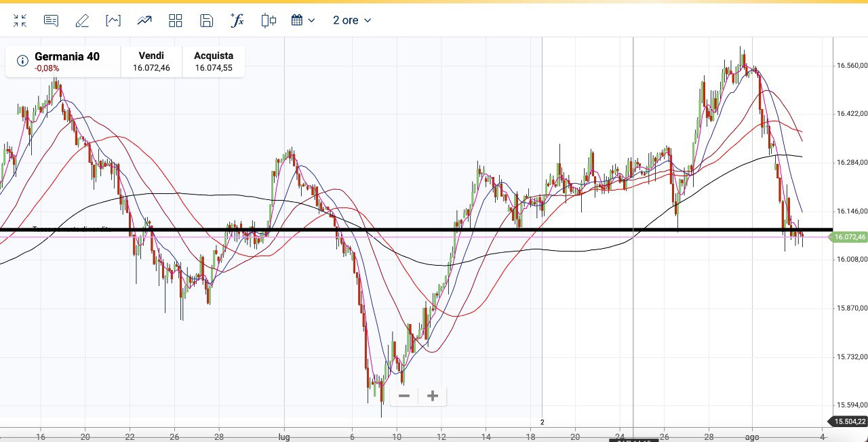Open the four-squares layout icon
This screenshot has height=442, width=868.
[176, 20]
